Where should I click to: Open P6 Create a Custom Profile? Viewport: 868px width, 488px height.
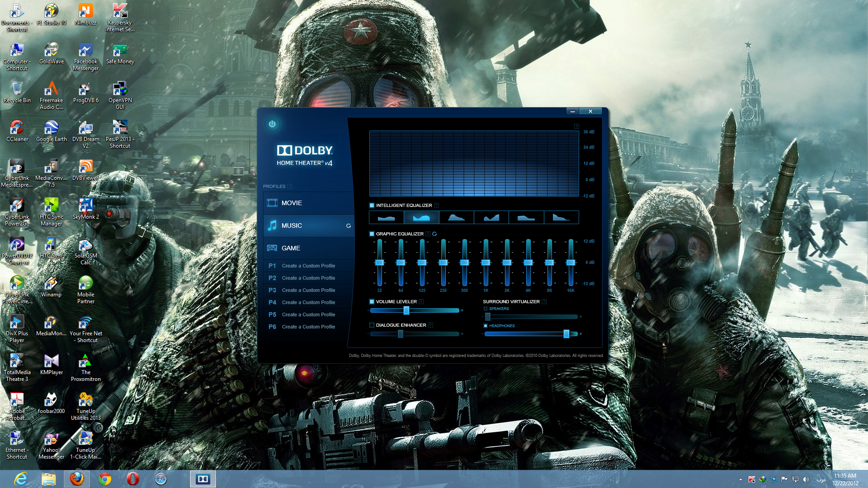(309, 327)
